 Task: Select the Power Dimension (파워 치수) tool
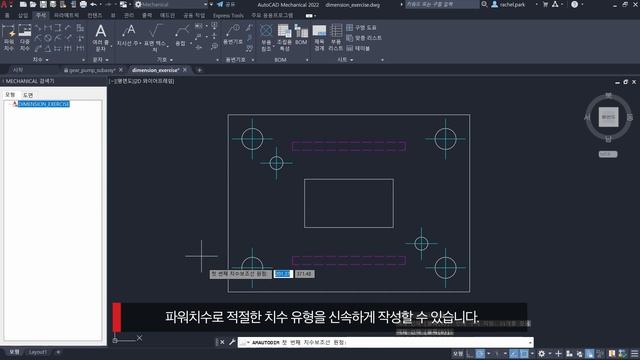click(x=9, y=38)
